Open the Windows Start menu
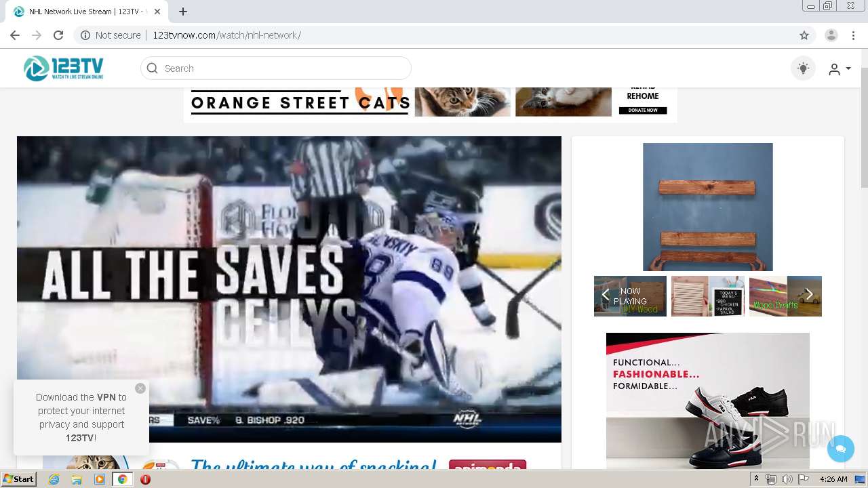Screen dimensions: 868x488 pyautogui.click(x=19, y=479)
